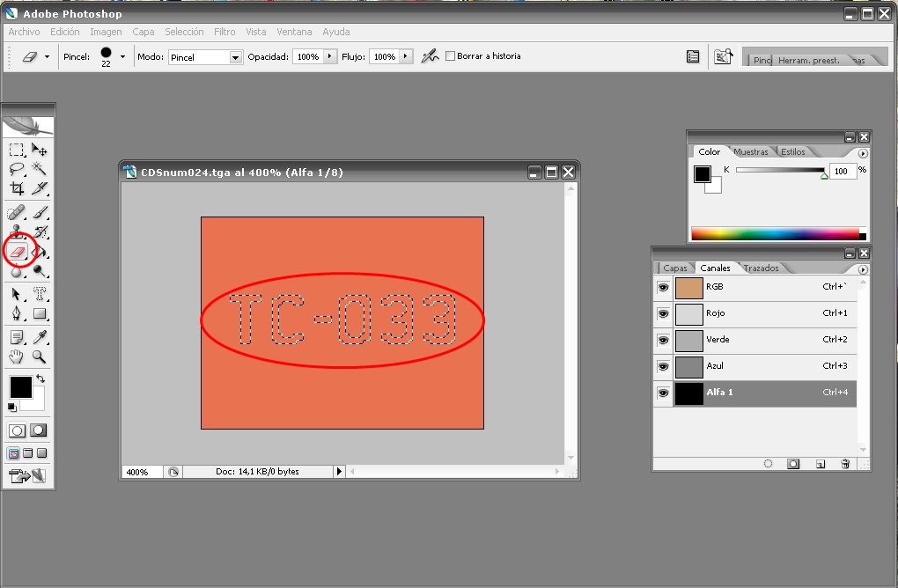The image size is (898, 588).
Task: Open the Canales panel options menu
Action: [863, 269]
